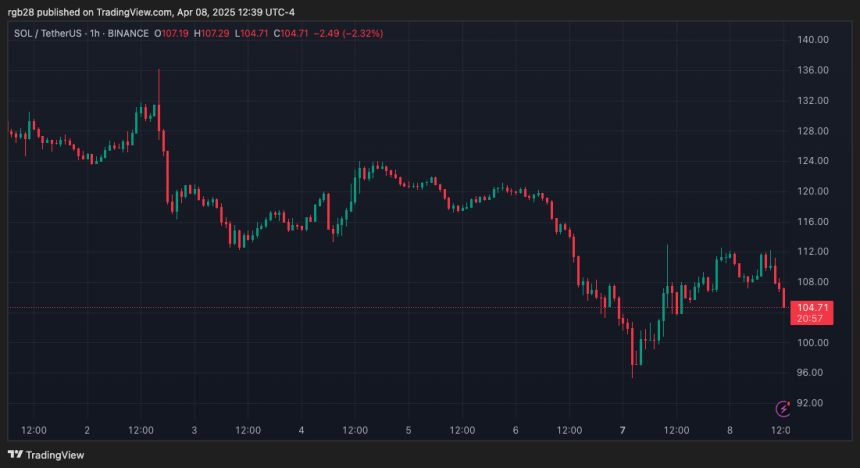Image resolution: width=860 pixels, height=468 pixels.
Task: Select the 1h interval label in header
Action: click(x=96, y=33)
